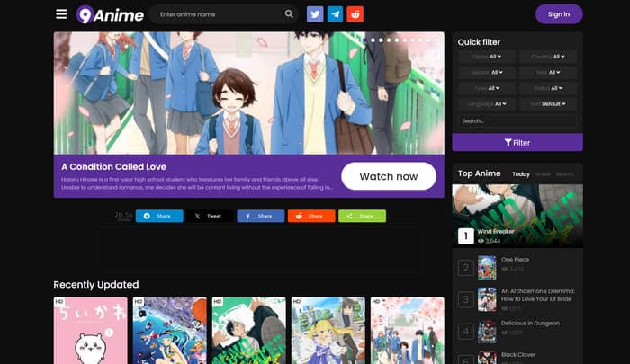
Task: Apply the purple Filter button
Action: click(517, 143)
